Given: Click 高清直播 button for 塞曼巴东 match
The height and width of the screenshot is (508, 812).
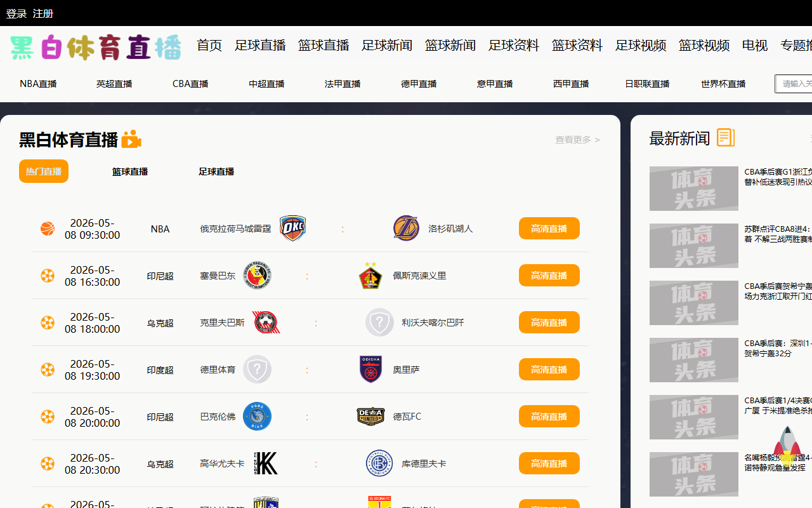Looking at the screenshot, I should (549, 276).
